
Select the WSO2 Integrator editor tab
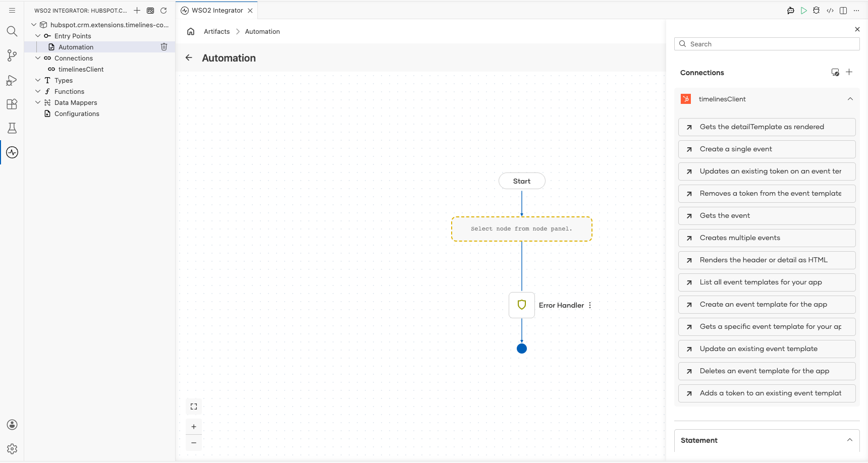(x=217, y=10)
